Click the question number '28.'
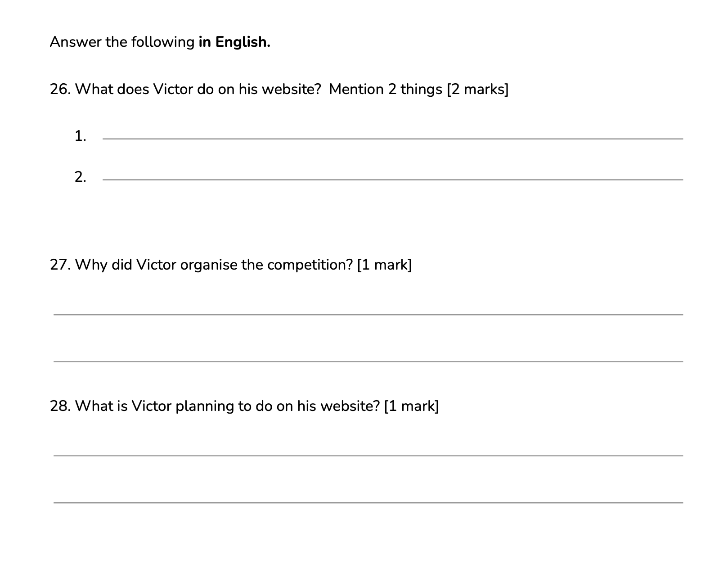The height and width of the screenshot is (577, 728). (x=60, y=406)
